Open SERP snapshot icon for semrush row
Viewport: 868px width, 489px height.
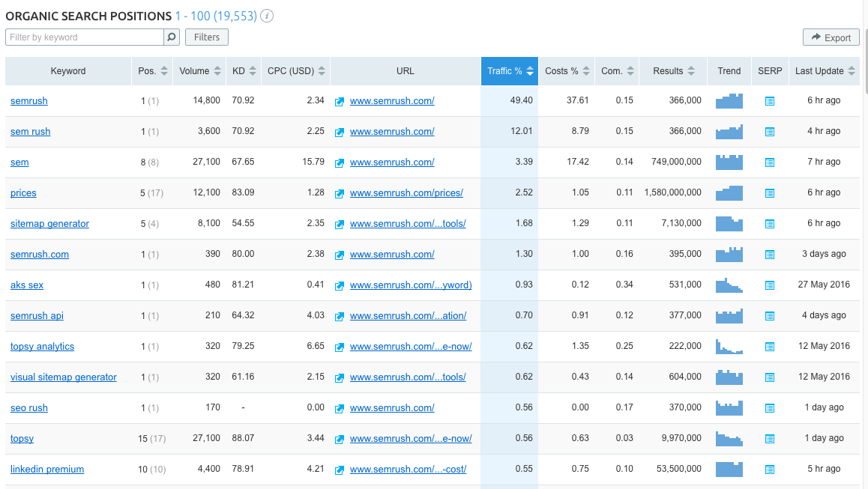[x=769, y=101]
